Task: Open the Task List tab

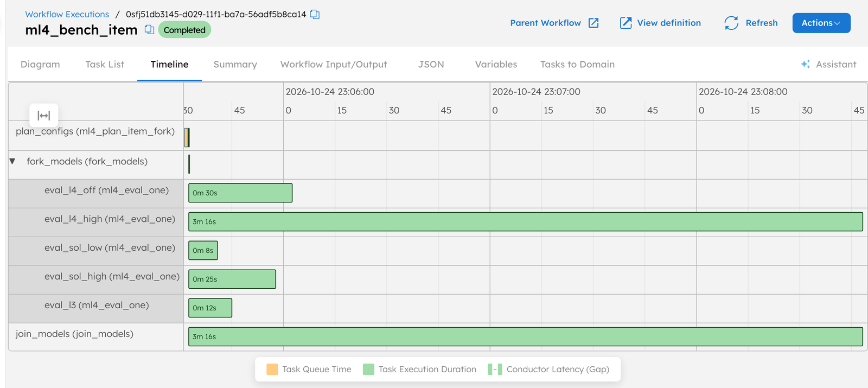Action: [105, 64]
